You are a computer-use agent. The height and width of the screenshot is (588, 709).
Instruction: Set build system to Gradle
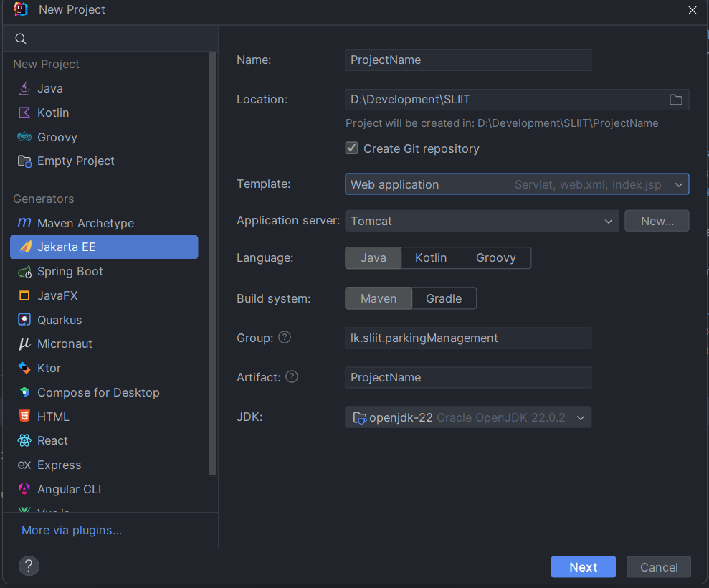(x=443, y=298)
